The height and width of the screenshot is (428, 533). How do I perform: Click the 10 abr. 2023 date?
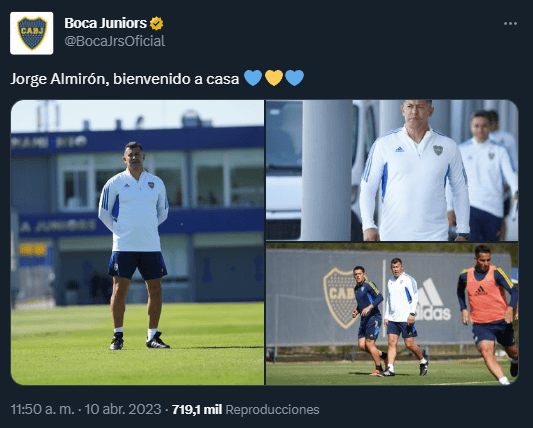(x=123, y=409)
